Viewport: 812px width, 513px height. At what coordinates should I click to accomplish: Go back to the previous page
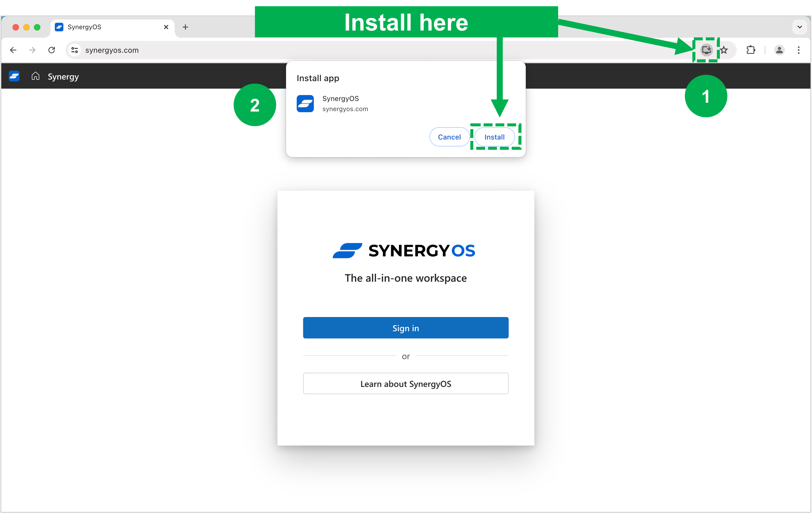(x=13, y=50)
